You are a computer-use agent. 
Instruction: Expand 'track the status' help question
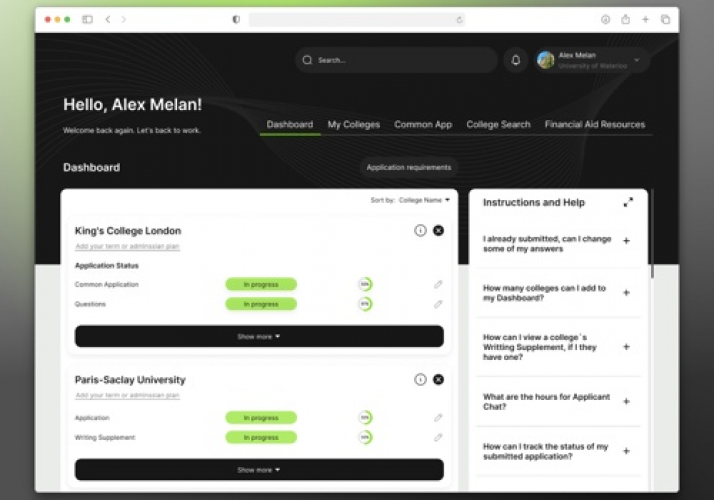point(626,451)
